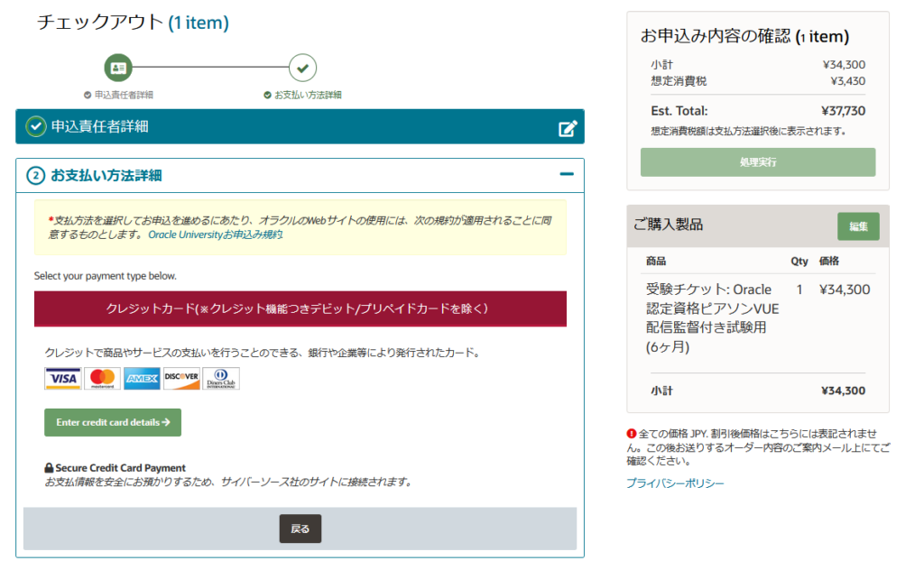Click the 処理実行 button
This screenshot has width=924, height=561.
(x=757, y=162)
